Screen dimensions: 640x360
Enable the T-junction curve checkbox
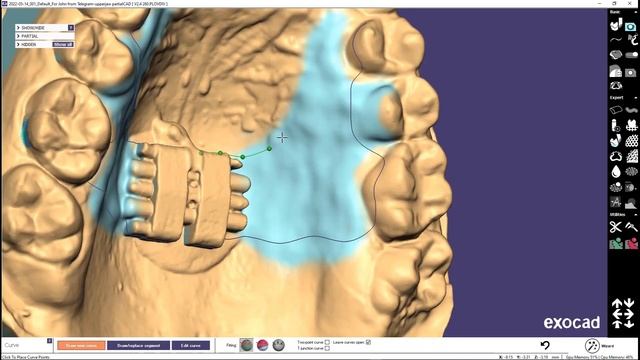327,349
